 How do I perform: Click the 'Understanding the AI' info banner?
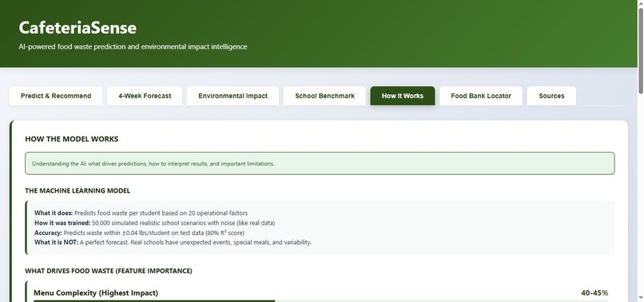point(320,164)
